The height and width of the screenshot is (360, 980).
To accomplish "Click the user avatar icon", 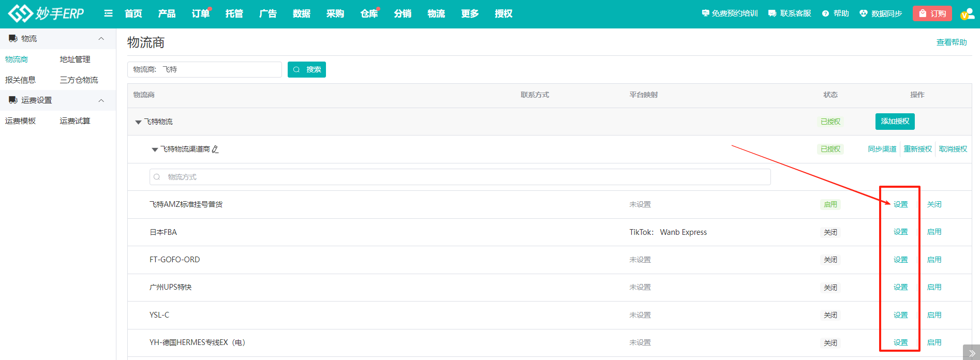I will point(967,14).
